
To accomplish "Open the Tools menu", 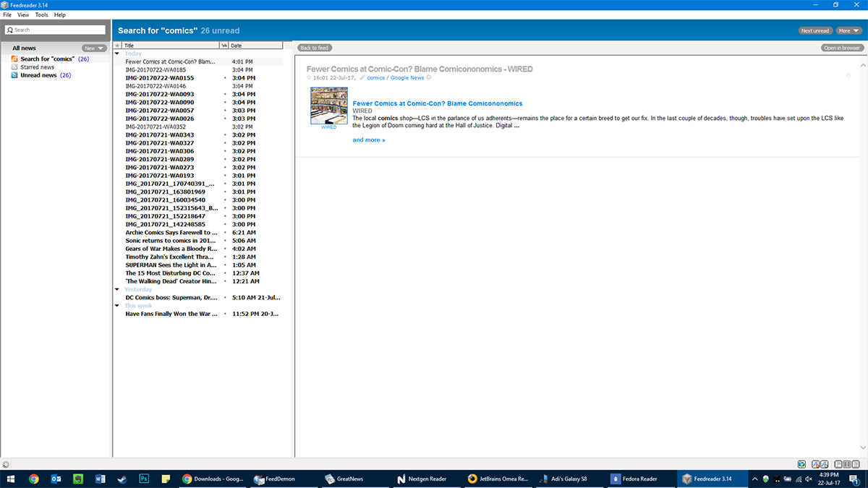I will tap(41, 14).
